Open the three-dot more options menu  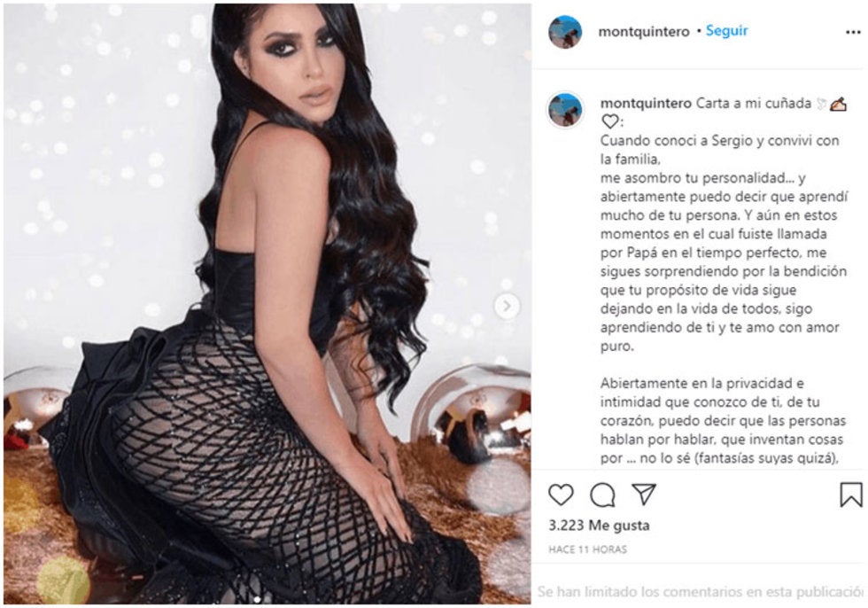coord(853,33)
